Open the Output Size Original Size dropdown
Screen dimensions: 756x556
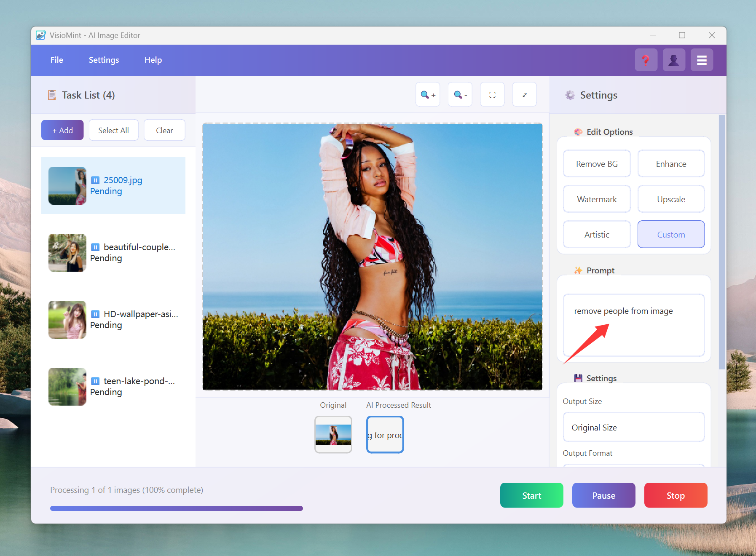pyautogui.click(x=633, y=428)
